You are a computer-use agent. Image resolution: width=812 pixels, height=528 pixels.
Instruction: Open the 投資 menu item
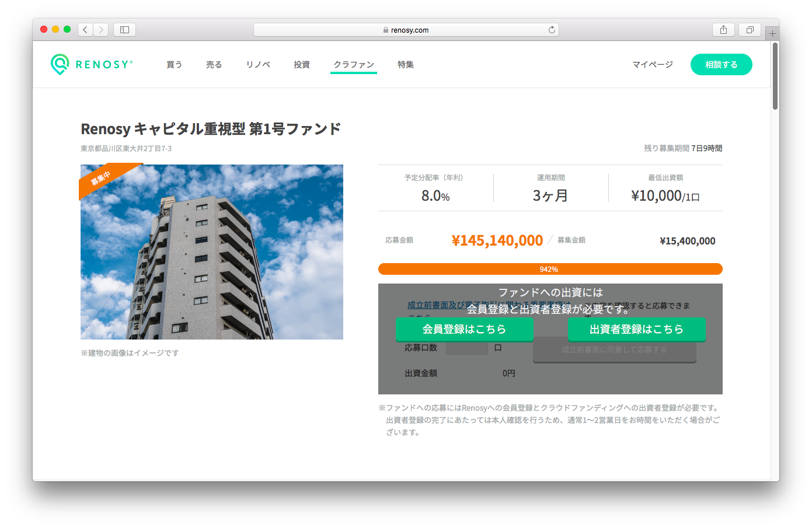[x=302, y=65]
